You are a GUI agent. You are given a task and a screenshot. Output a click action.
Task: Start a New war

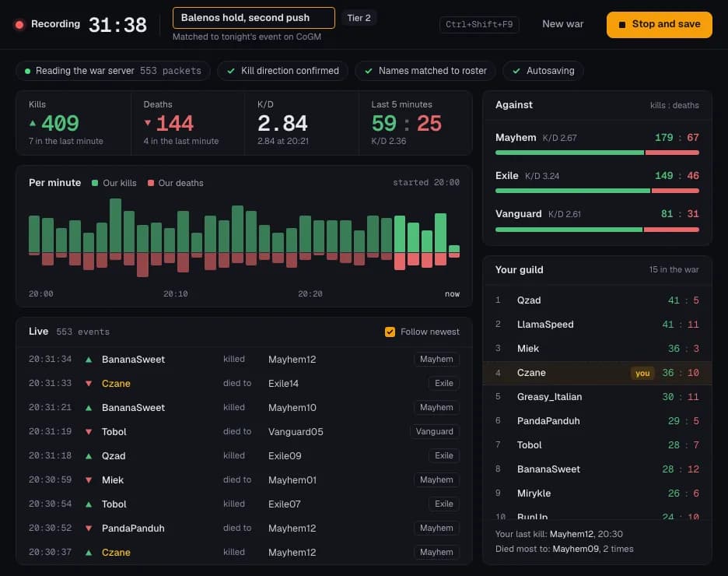pyautogui.click(x=562, y=23)
